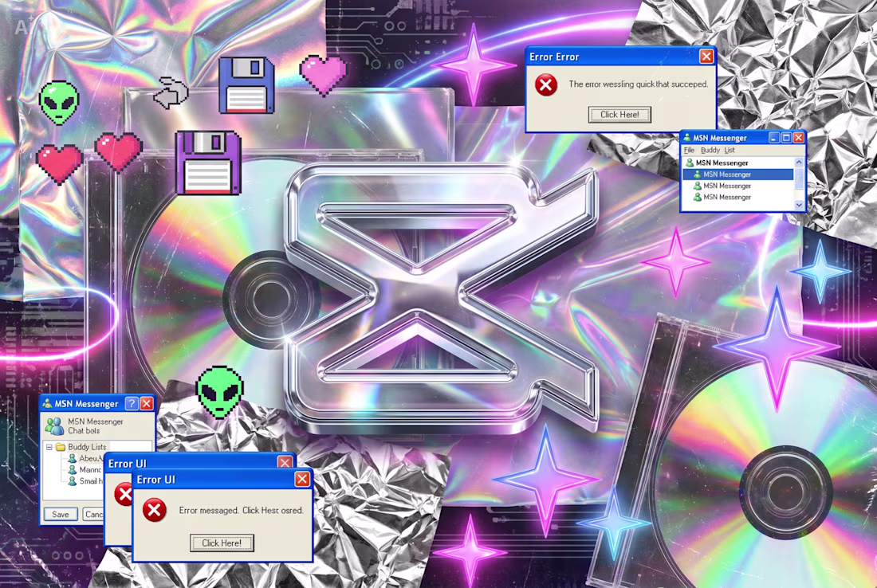The image size is (877, 588).
Task: Select the "MSN Messenger Chat bals" text
Action: tap(95, 426)
